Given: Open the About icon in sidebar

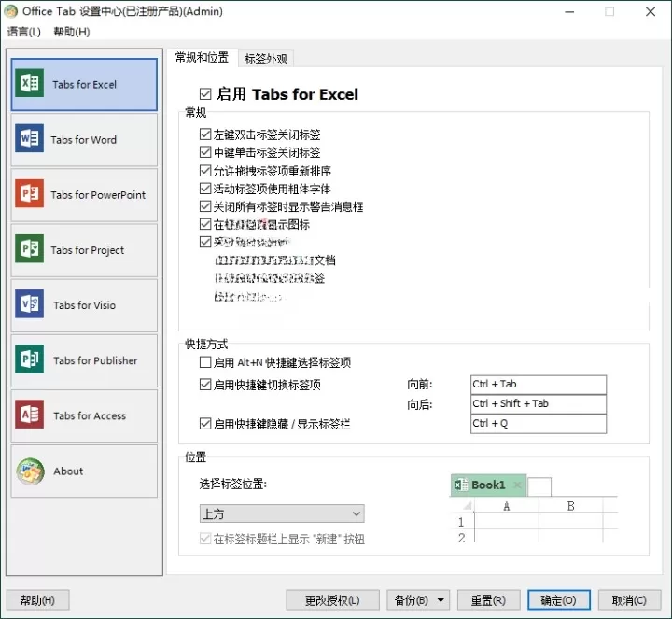Looking at the screenshot, I should point(30,471).
